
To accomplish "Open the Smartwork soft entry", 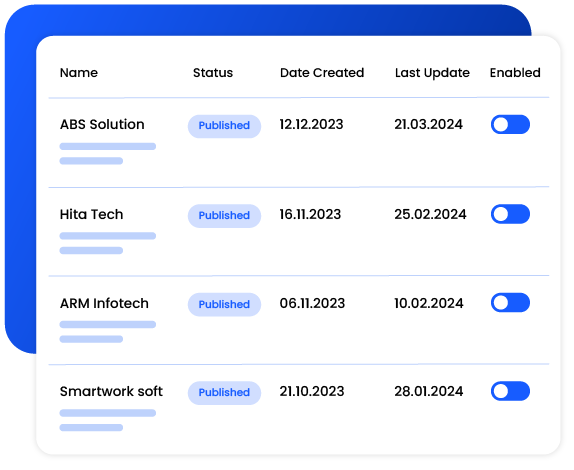I will coord(111,391).
